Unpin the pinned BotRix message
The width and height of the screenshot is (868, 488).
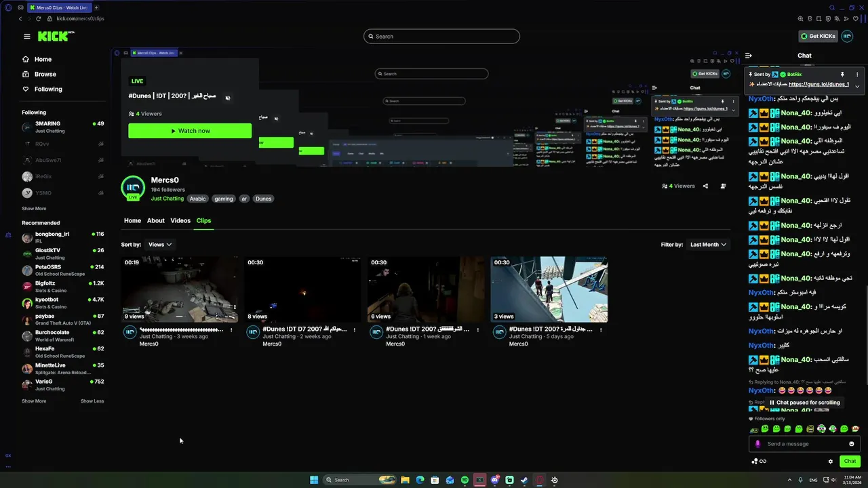click(x=842, y=75)
